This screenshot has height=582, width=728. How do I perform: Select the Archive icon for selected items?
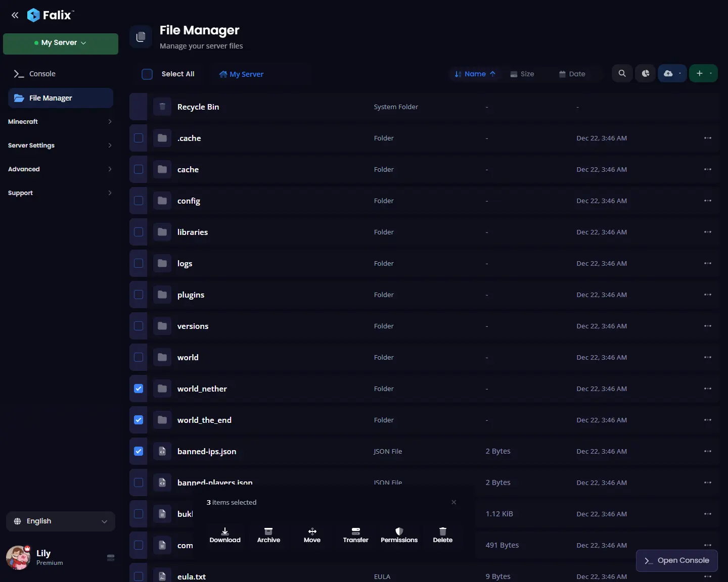269,535
